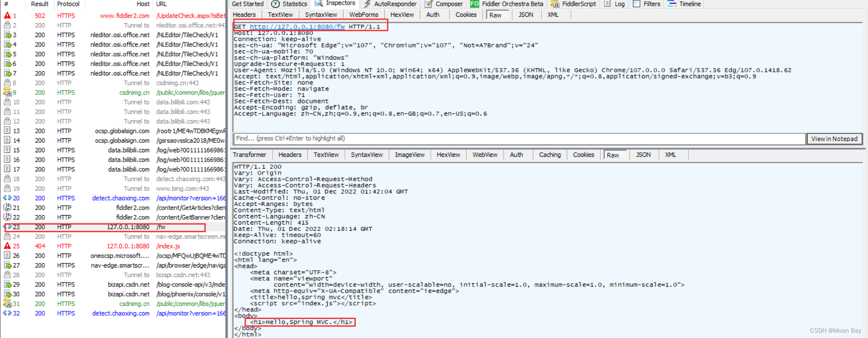868x338 pixels.
Task: Select session 9 with host csdnimg.cn
Action: 113,92
